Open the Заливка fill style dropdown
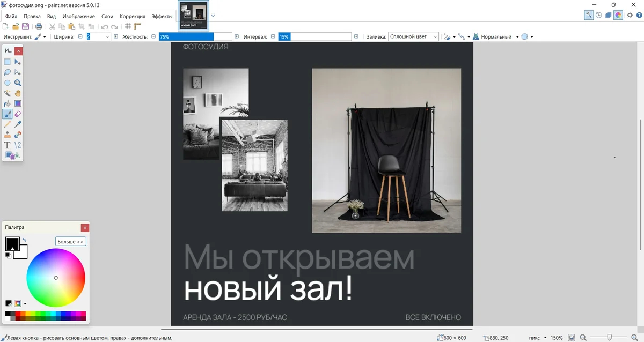Viewport: 644px width, 342px height. [x=413, y=36]
